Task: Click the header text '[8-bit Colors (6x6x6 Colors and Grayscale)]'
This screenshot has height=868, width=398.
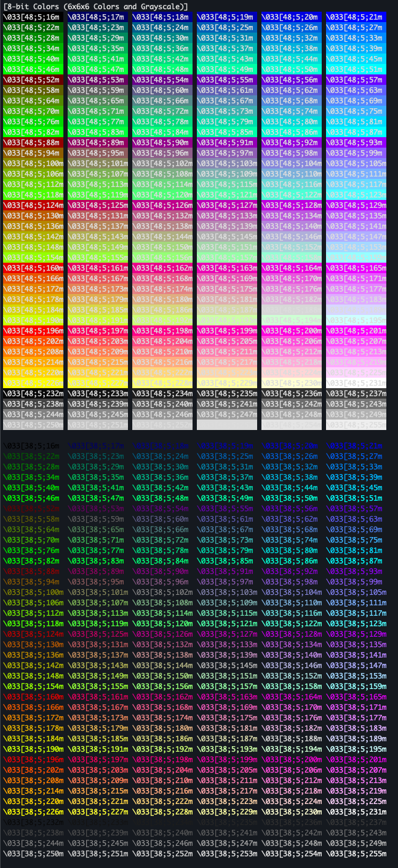Action: 96,6
